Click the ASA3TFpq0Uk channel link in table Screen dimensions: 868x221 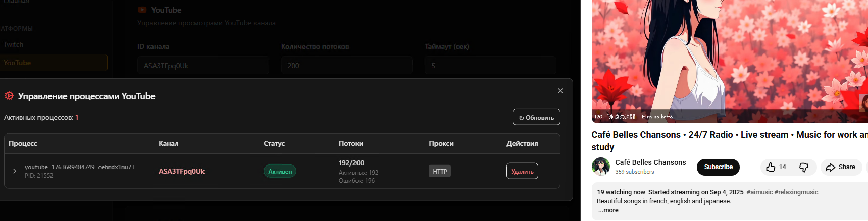[x=181, y=171]
